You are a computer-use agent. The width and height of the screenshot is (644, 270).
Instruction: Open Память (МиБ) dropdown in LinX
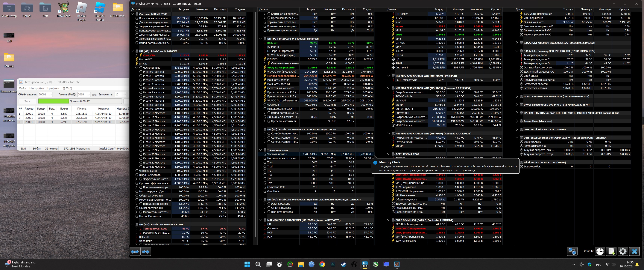click(x=88, y=94)
